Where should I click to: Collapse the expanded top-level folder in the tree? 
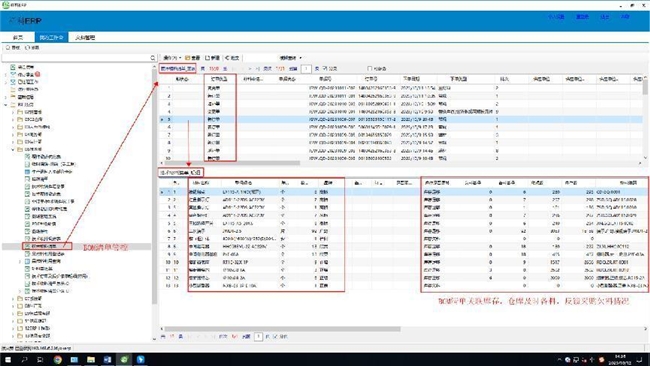pyautogui.click(x=5, y=104)
